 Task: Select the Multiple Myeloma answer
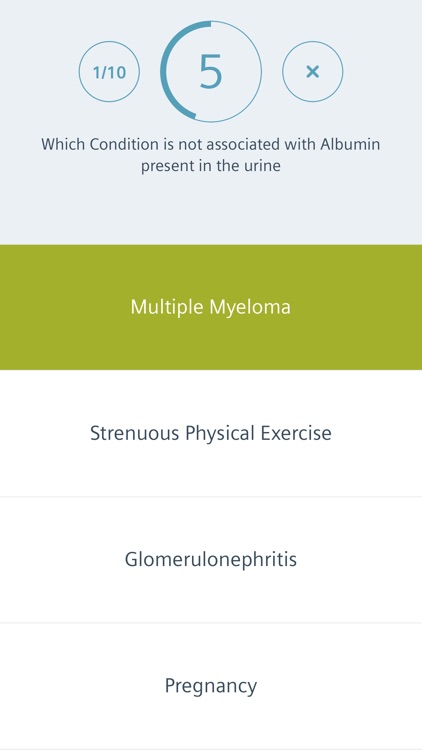211,307
